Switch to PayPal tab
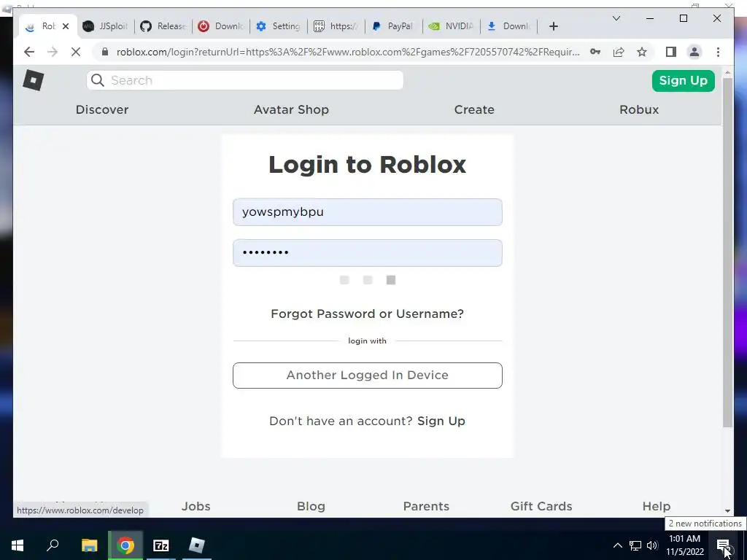 (393, 26)
